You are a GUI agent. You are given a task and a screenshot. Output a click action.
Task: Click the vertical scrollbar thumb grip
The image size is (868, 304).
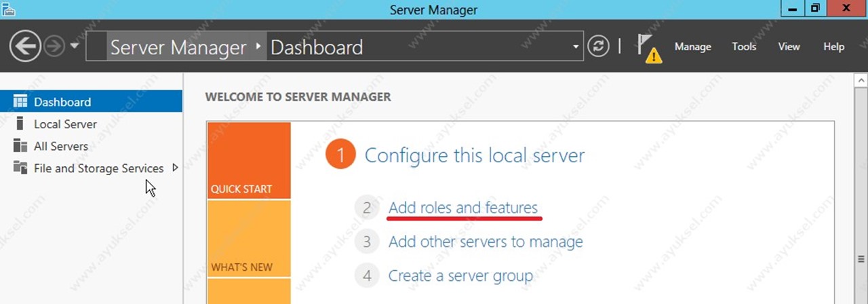pos(862,259)
